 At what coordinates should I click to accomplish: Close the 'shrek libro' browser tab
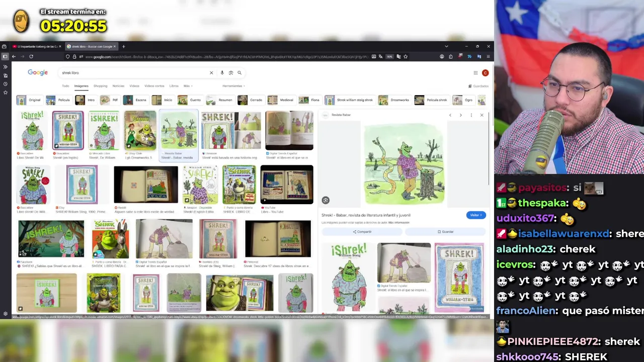click(114, 46)
